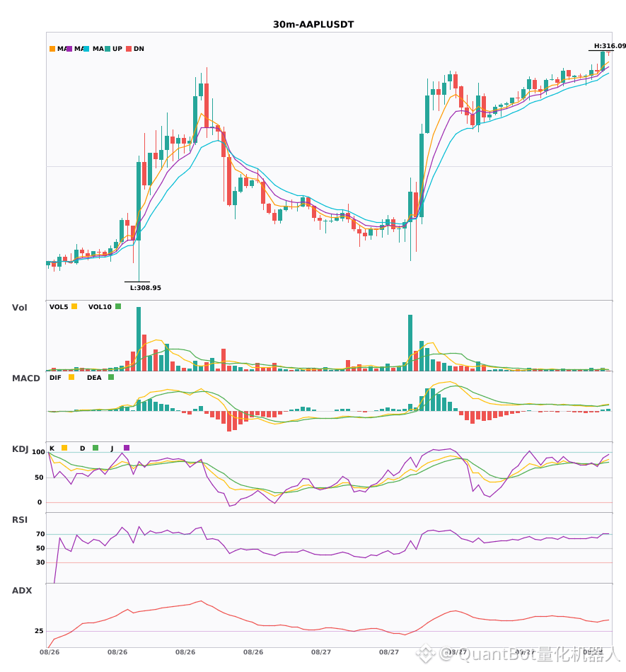The height and width of the screenshot is (672, 626).
Task: Click the 0 axis value in KDJ panel
Action: click(40, 502)
